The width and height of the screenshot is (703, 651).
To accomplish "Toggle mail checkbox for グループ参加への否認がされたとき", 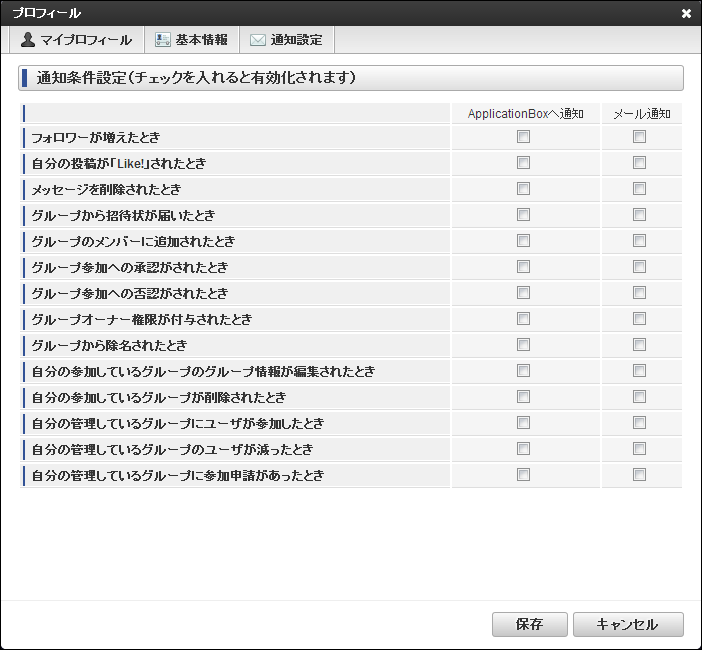I will pyautogui.click(x=639, y=292).
